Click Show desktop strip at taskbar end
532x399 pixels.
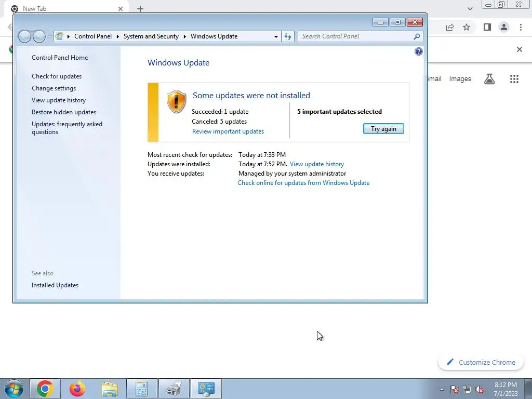528,389
